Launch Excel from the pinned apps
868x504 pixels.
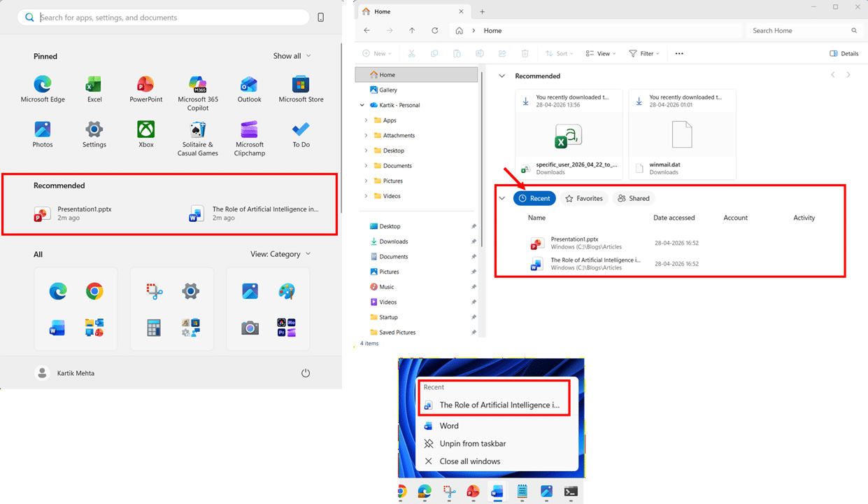click(x=94, y=85)
